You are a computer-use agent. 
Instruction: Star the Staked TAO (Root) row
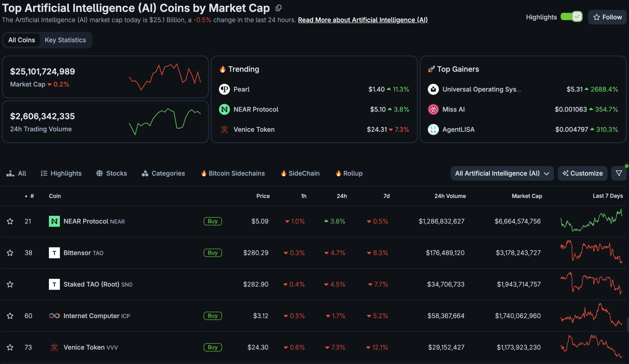10,284
